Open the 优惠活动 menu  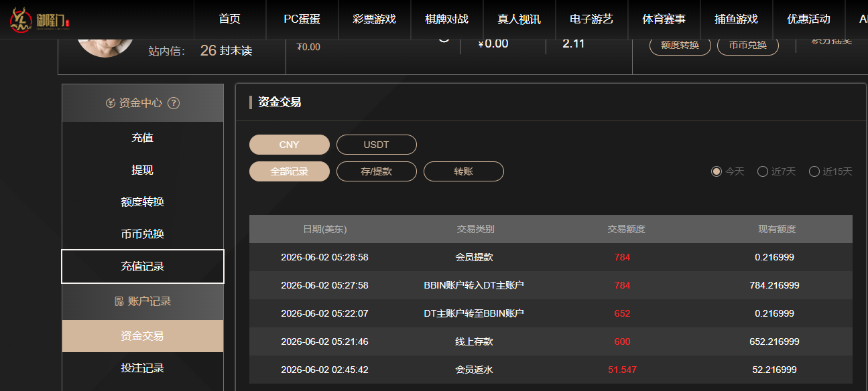pos(808,19)
